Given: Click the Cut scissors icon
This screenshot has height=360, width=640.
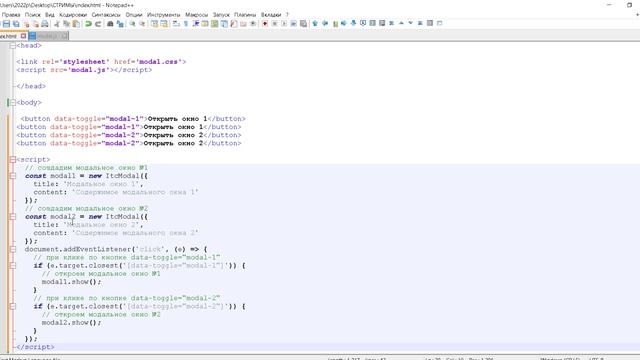Looking at the screenshot, I should [56, 24].
